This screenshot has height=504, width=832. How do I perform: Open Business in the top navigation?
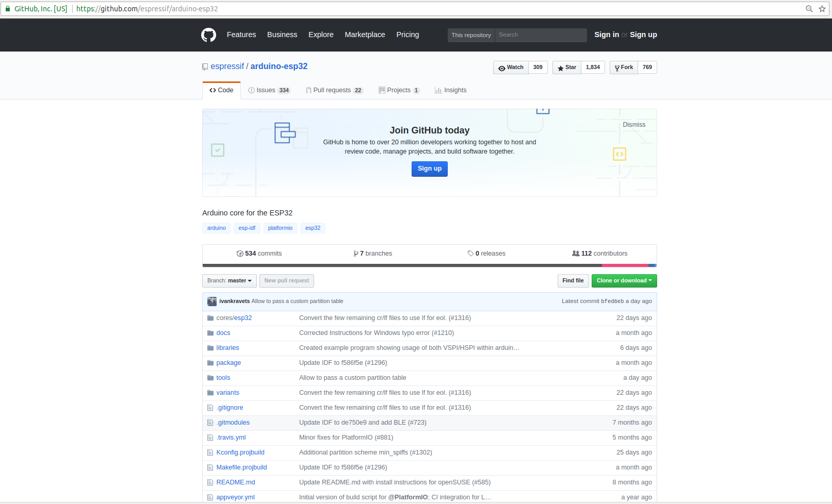click(282, 35)
